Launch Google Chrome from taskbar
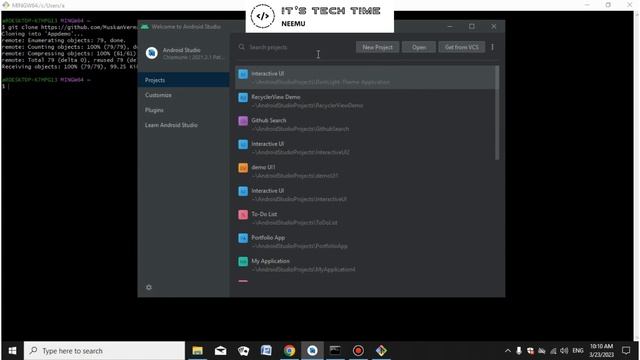Screen dimensions: 640x360 click(289, 351)
